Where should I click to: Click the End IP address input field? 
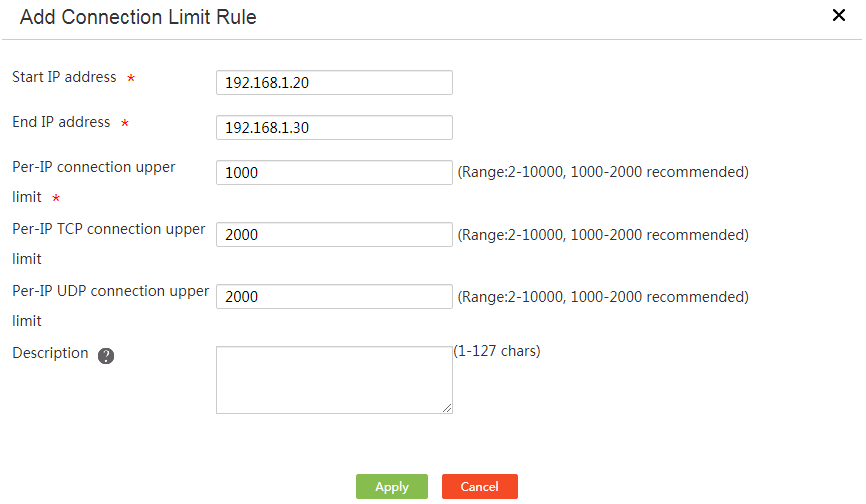[334, 128]
